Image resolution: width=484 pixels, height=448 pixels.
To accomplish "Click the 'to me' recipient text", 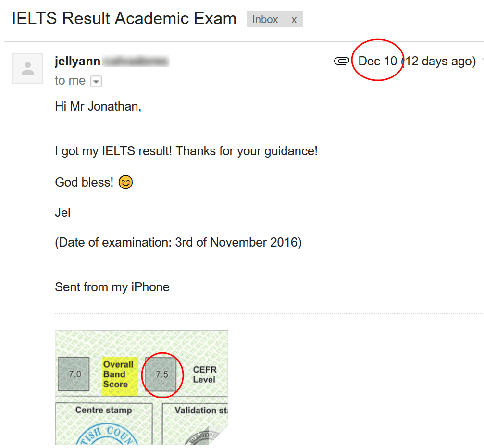I will (x=70, y=81).
